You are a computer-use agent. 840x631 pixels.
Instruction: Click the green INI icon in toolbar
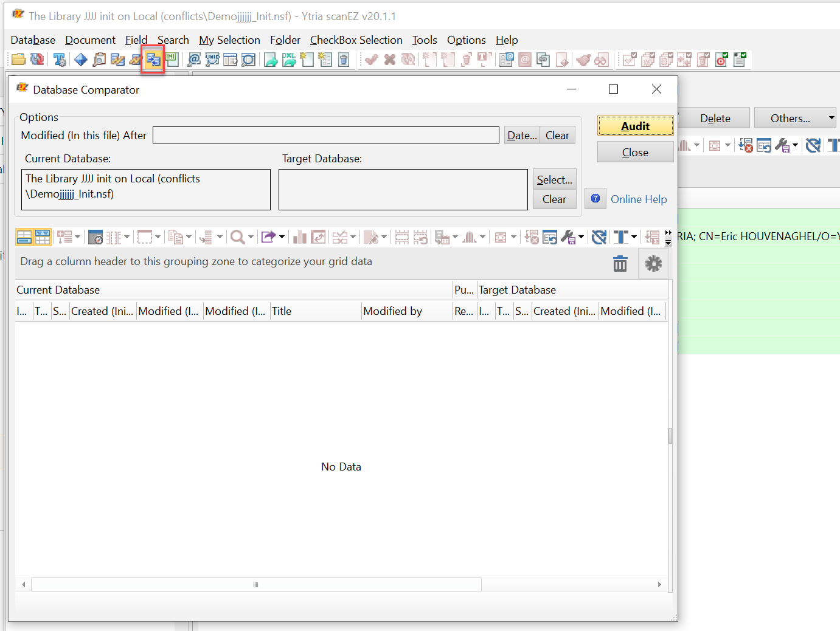coord(172,59)
